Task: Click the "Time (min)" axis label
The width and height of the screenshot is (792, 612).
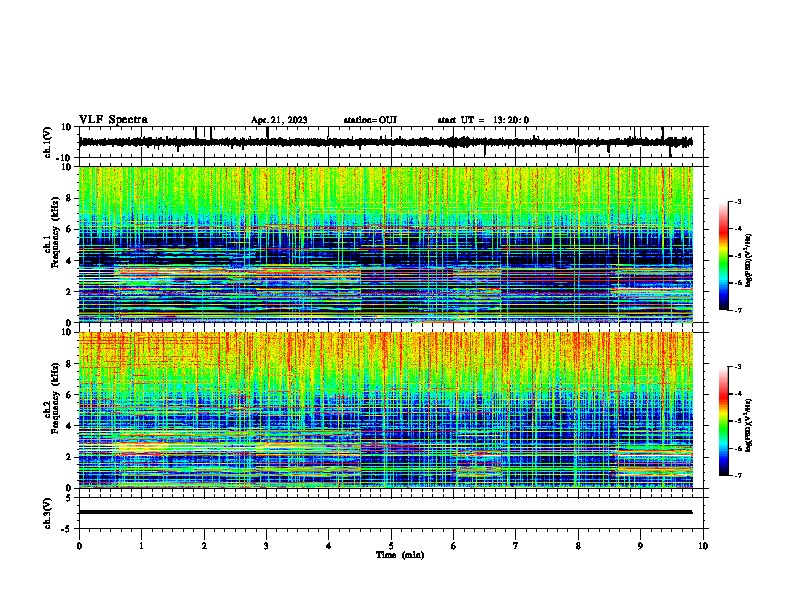Action: coord(400,555)
